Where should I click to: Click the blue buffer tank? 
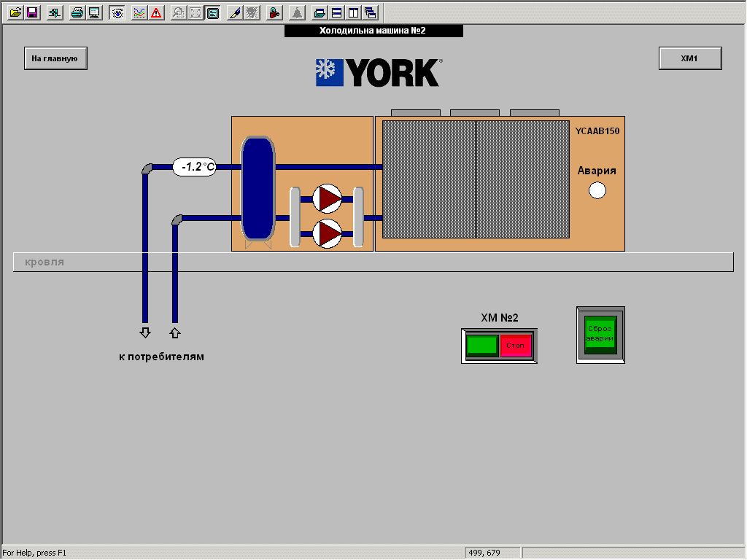(x=258, y=188)
